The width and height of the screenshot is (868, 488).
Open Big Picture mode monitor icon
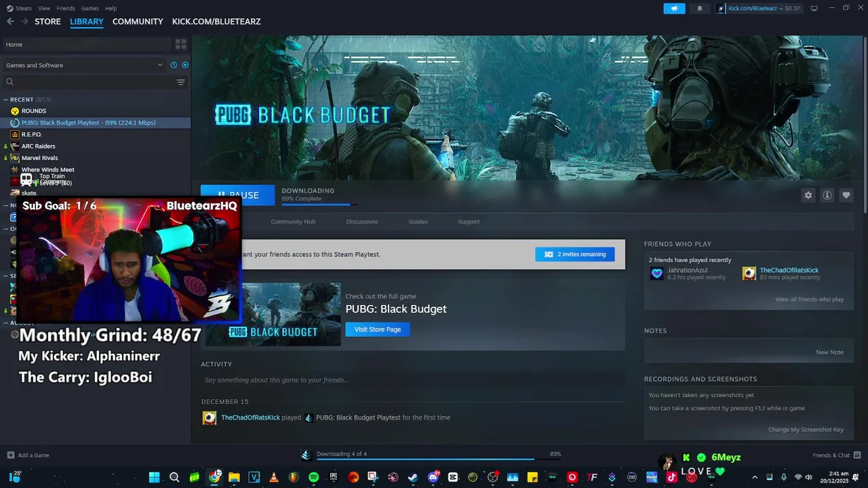814,8
